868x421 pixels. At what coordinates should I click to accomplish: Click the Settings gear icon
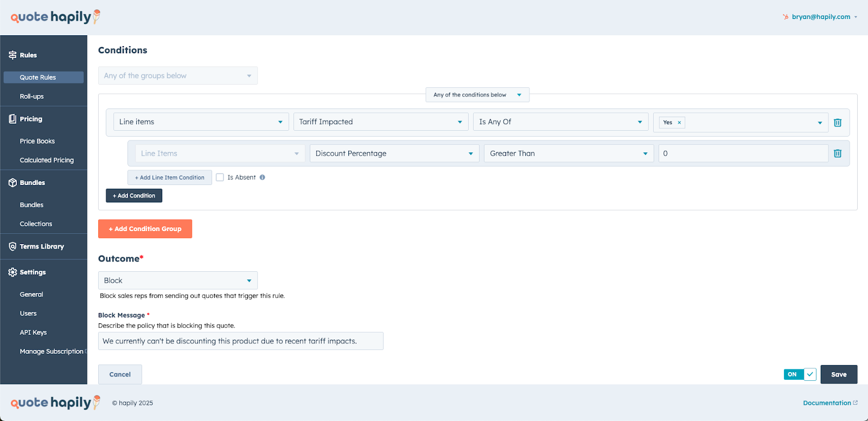coord(12,272)
